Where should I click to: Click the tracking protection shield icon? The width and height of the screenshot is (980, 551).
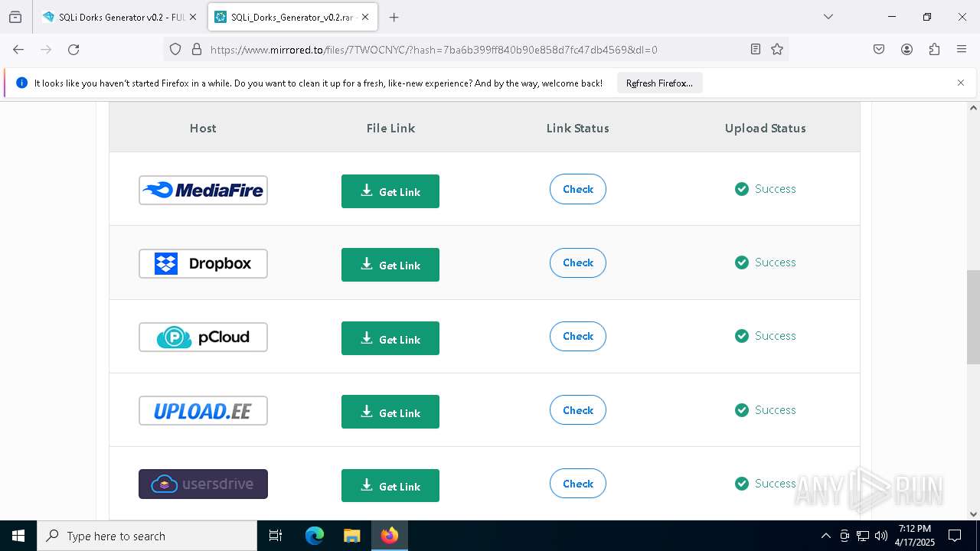click(175, 50)
